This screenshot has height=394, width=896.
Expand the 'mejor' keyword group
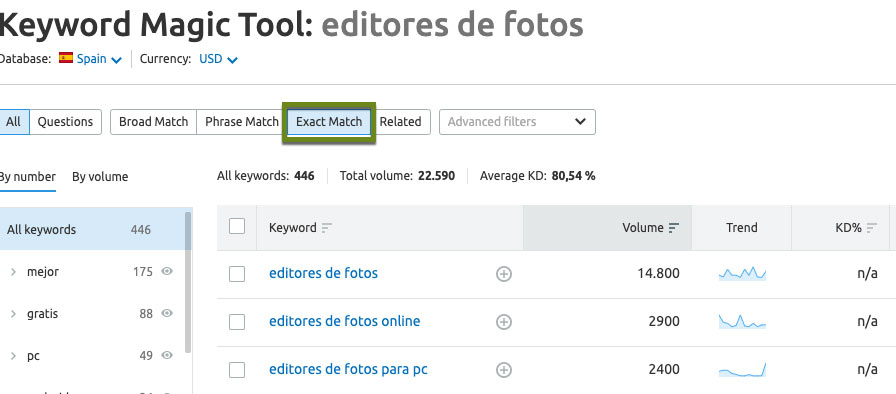point(13,272)
